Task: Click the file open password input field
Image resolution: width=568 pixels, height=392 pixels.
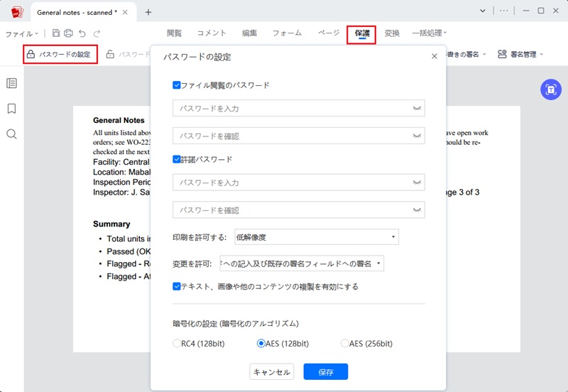Action: (298, 109)
